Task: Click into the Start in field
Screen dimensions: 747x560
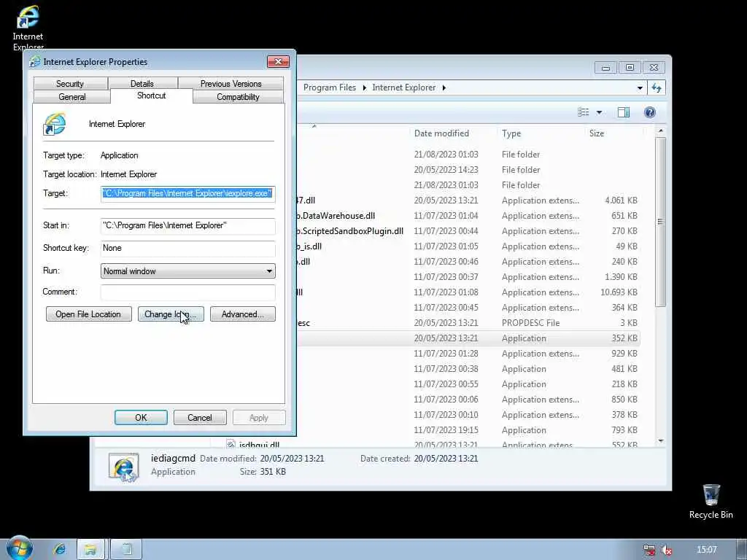Action: click(187, 226)
